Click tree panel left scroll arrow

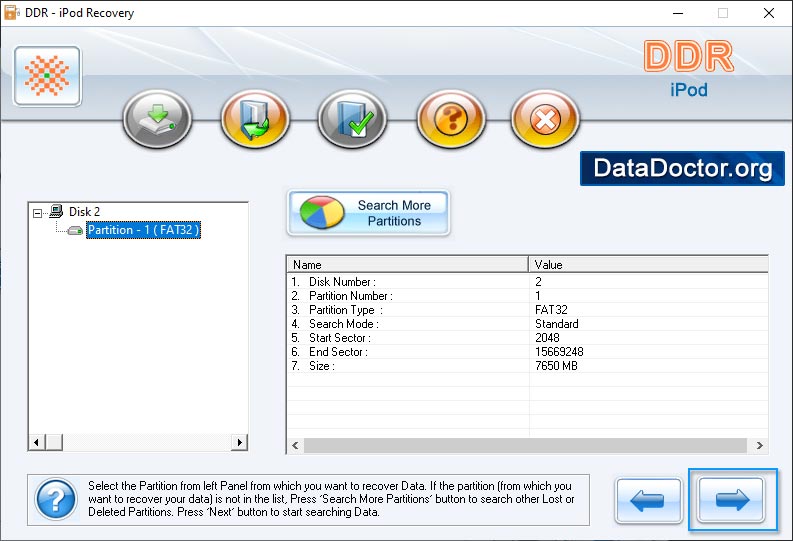pyautogui.click(x=36, y=442)
